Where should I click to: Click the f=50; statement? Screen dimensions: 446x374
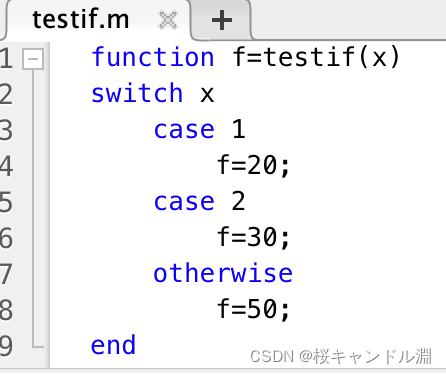253,309
